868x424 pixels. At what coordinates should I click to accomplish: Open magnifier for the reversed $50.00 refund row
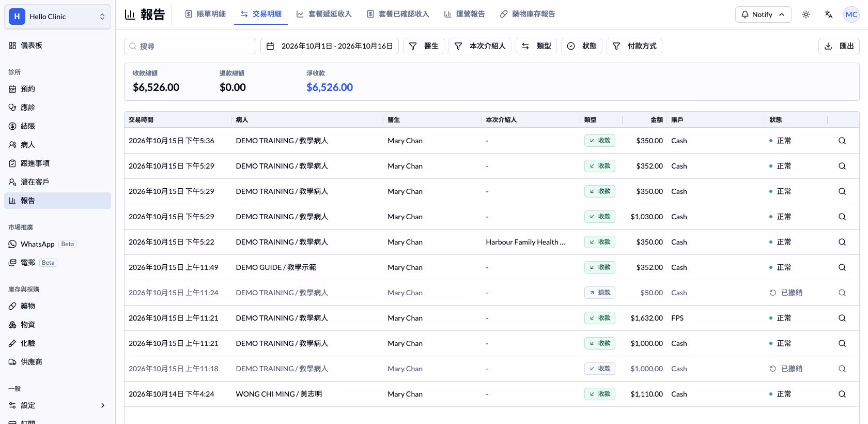pos(842,293)
